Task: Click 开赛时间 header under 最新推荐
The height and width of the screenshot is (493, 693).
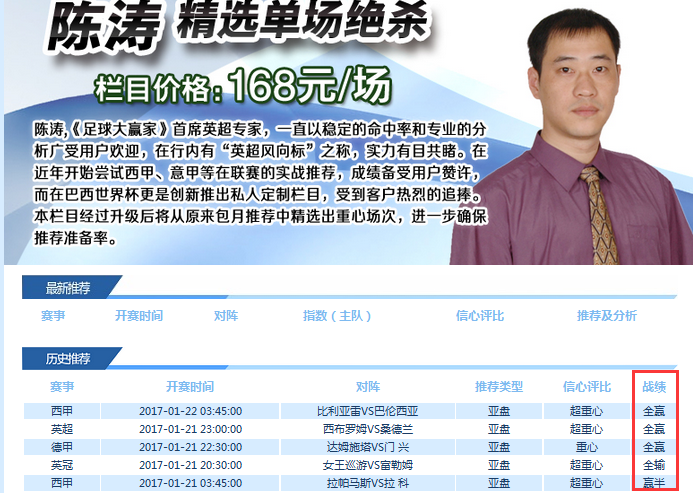Action: [x=139, y=316]
